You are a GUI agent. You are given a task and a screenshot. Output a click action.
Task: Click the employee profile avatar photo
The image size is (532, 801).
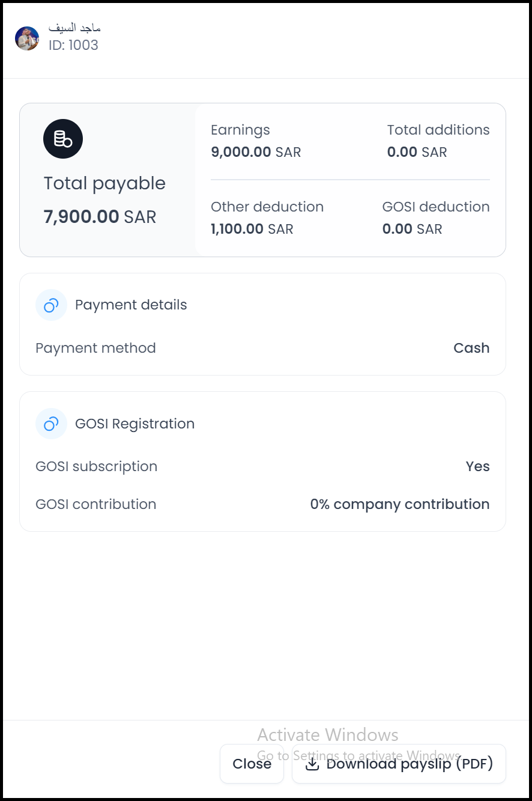27,38
